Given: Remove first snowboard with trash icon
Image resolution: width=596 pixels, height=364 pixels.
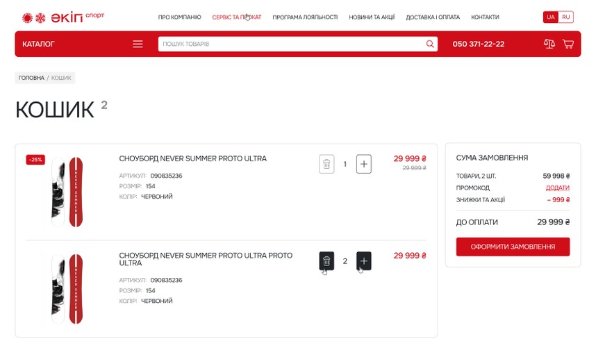Looking at the screenshot, I should [x=326, y=164].
